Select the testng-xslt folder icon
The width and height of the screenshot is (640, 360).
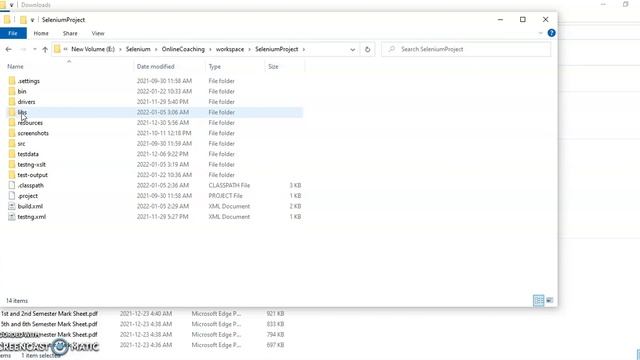point(12,164)
